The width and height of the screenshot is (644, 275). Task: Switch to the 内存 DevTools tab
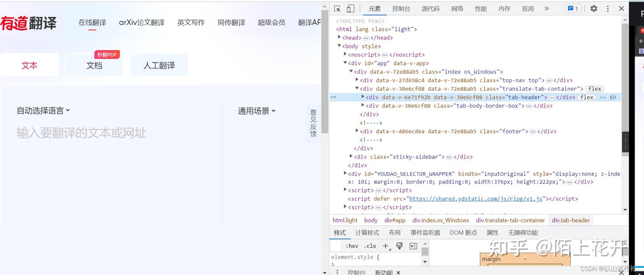pyautogui.click(x=504, y=8)
